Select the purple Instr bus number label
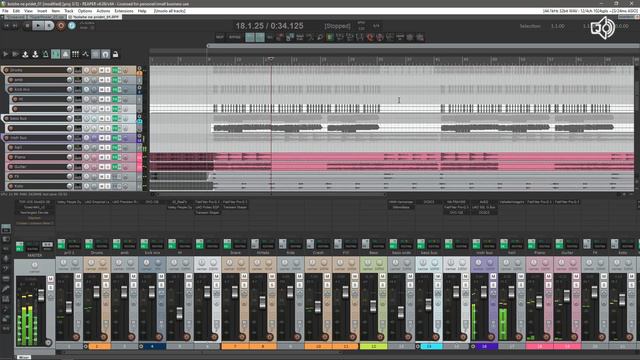 (484, 346)
